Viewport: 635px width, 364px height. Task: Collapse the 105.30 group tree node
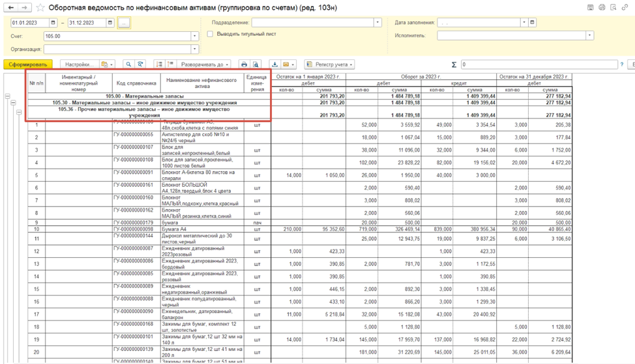pyautogui.click(x=13, y=103)
